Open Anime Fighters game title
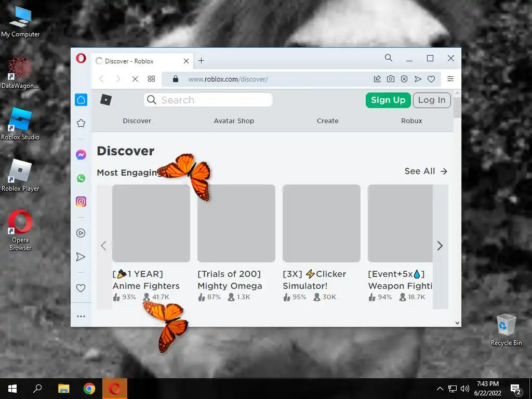This screenshot has height=399, width=532. [146, 280]
